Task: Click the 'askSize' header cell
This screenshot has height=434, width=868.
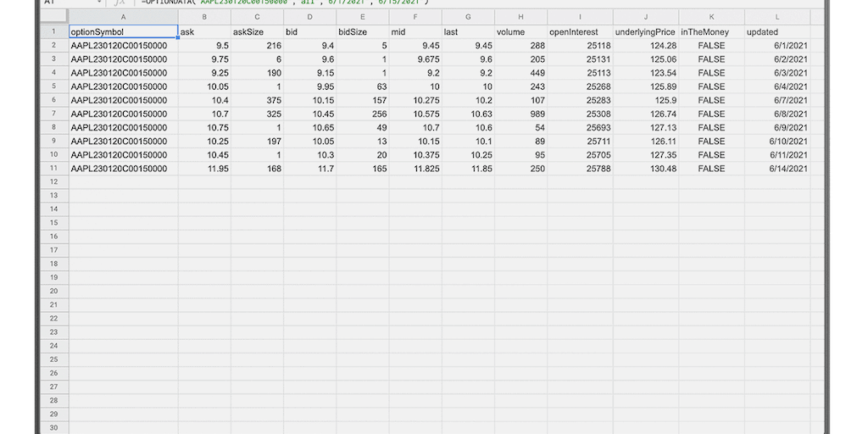Action: coord(258,32)
